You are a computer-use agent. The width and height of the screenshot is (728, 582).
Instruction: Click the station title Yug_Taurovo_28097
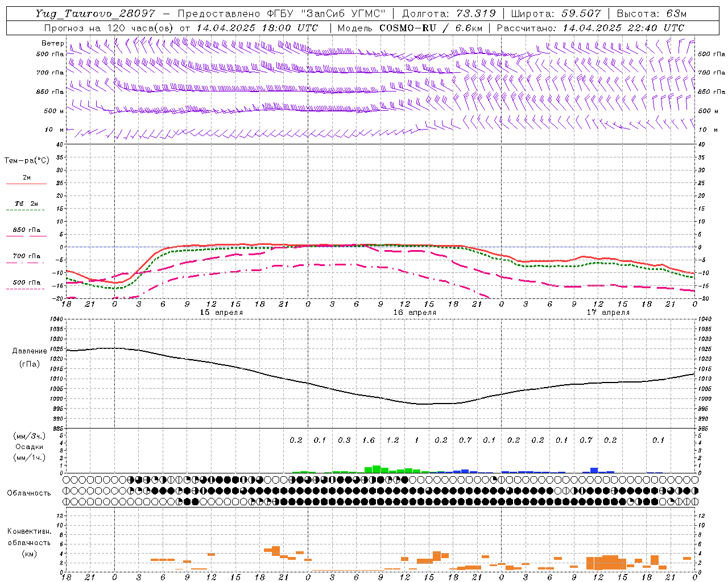click(x=95, y=14)
